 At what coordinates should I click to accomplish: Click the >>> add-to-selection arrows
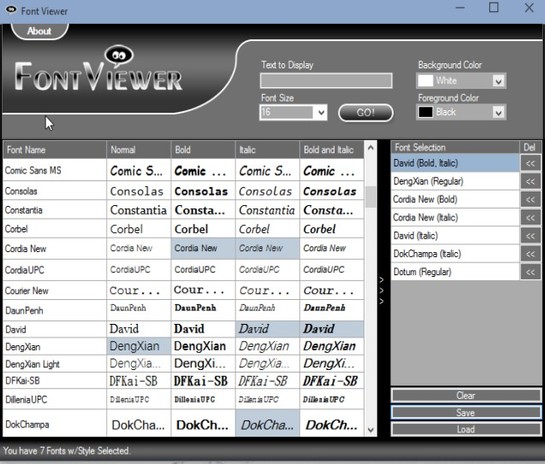(x=382, y=290)
